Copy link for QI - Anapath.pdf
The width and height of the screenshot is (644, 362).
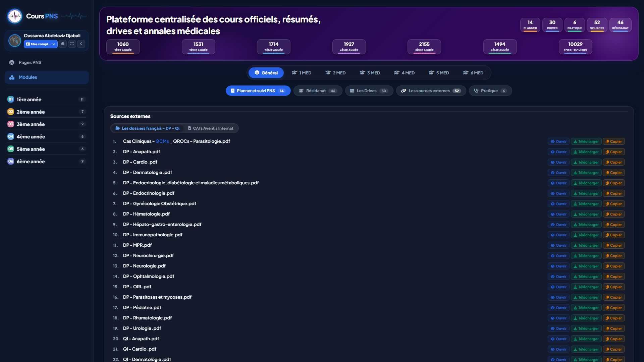(613, 339)
